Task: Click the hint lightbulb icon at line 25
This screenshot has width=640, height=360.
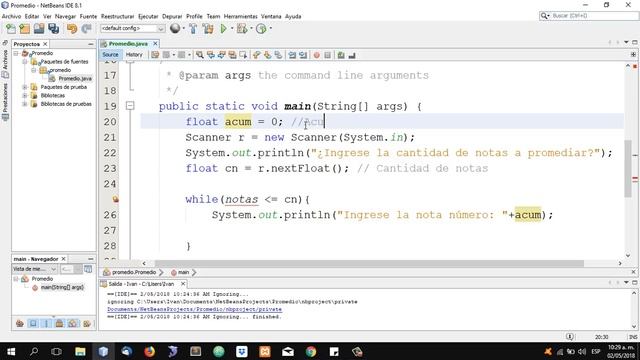Action: click(x=116, y=200)
